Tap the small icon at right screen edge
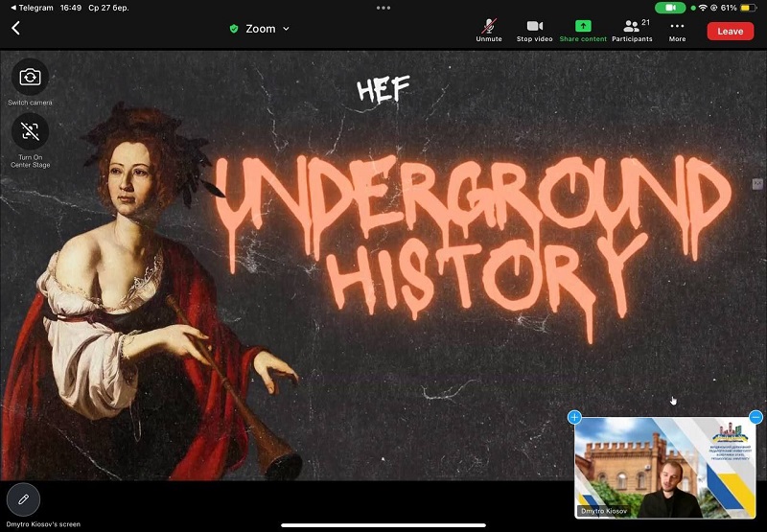767x532 pixels. coord(756,184)
